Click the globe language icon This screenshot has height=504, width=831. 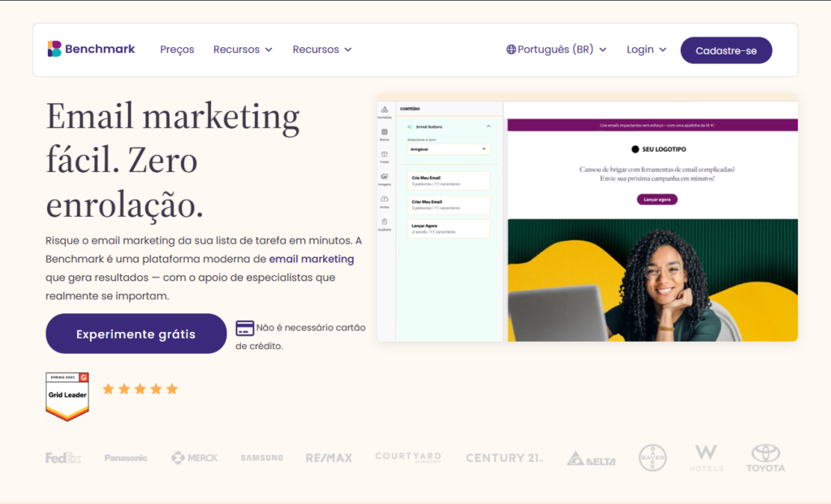511,50
